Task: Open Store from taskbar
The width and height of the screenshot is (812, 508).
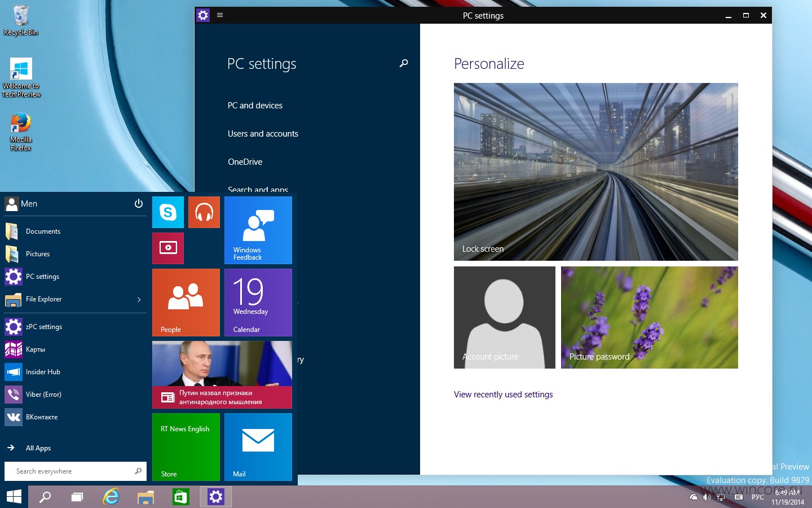Action: (180, 497)
